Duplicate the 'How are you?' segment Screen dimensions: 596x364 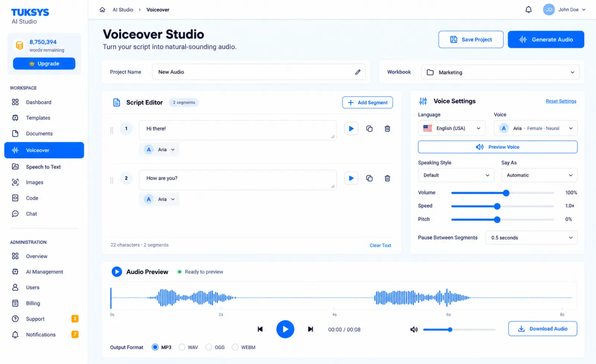[369, 178]
